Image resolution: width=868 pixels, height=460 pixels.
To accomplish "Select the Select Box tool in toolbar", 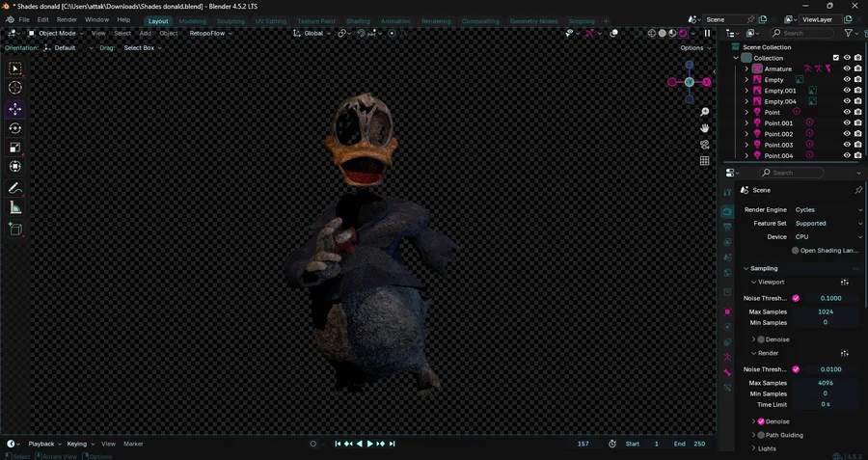I will coord(14,68).
